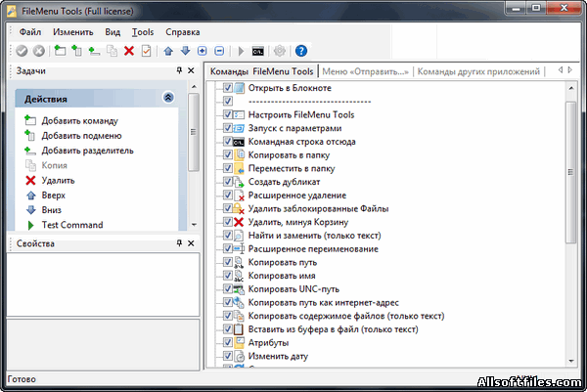Click the Copy toolbar icon
587x392 pixels.
point(112,51)
